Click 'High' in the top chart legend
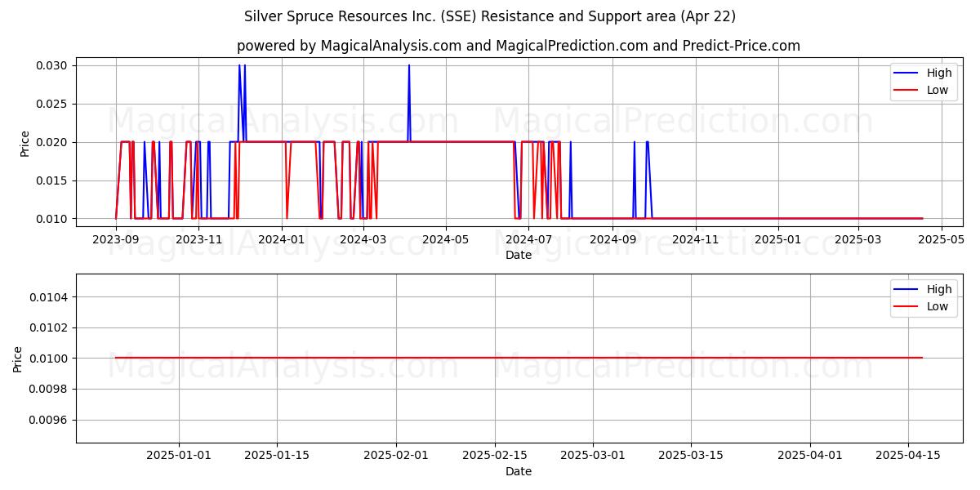Image resolution: width=980 pixels, height=490 pixels. 939,73
